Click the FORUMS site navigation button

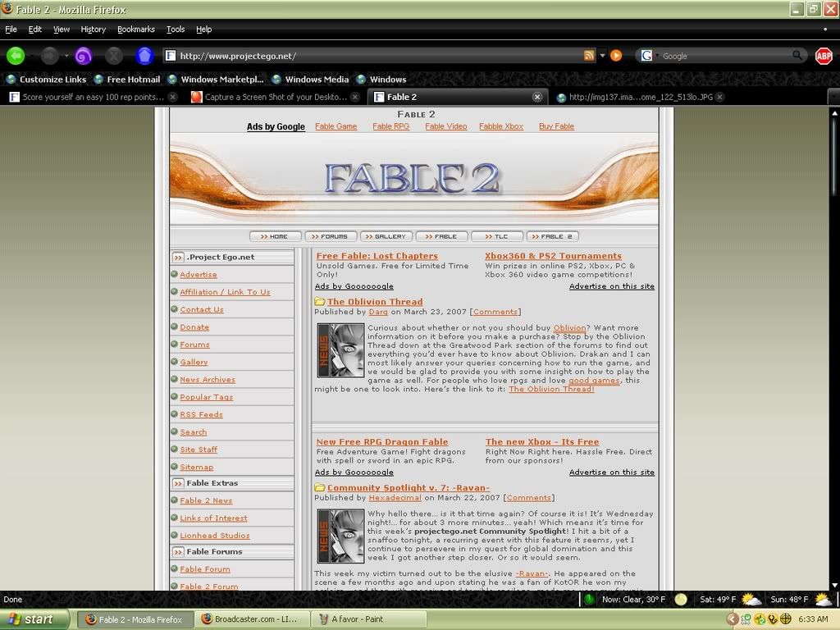click(330, 236)
